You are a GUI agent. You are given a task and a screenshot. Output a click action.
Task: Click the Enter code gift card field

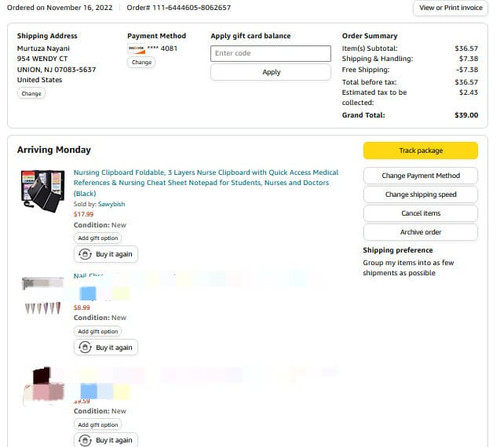point(270,53)
